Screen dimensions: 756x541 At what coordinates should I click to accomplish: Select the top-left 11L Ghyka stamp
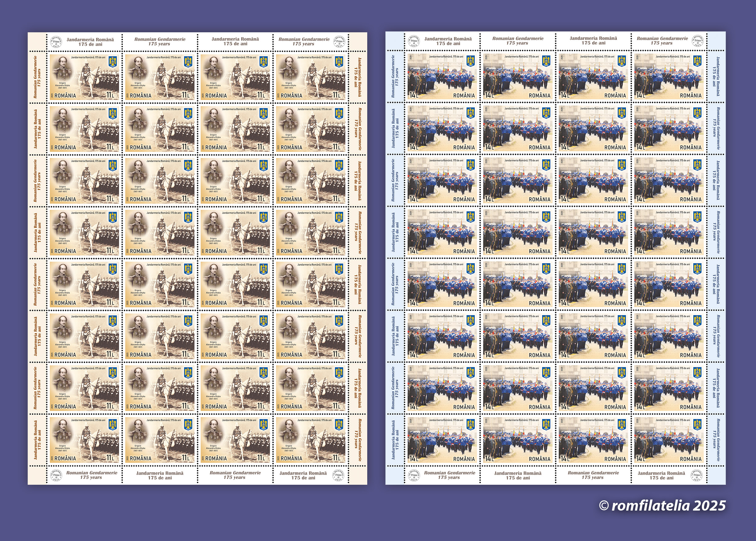click(x=84, y=77)
